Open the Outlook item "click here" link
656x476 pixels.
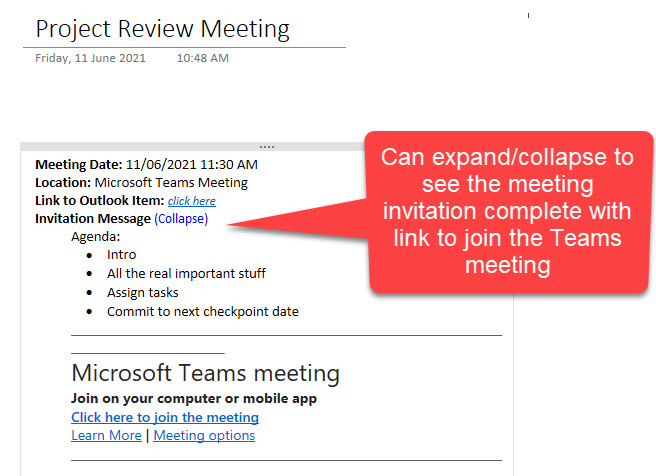pos(191,201)
